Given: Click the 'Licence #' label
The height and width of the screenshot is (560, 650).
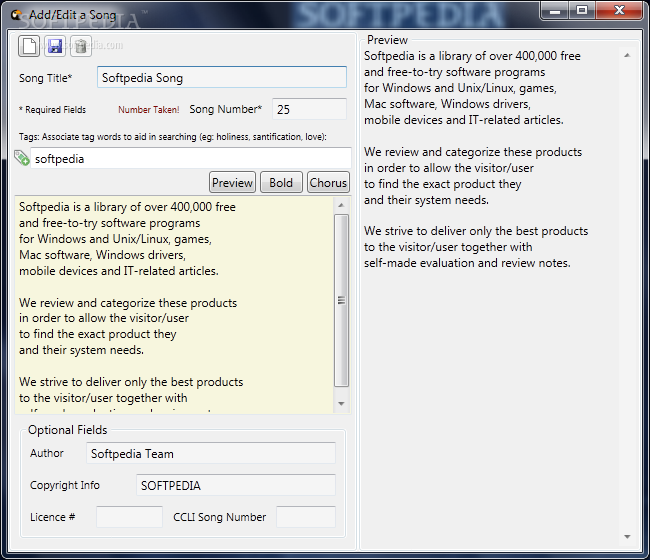Looking at the screenshot, I should point(52,517).
